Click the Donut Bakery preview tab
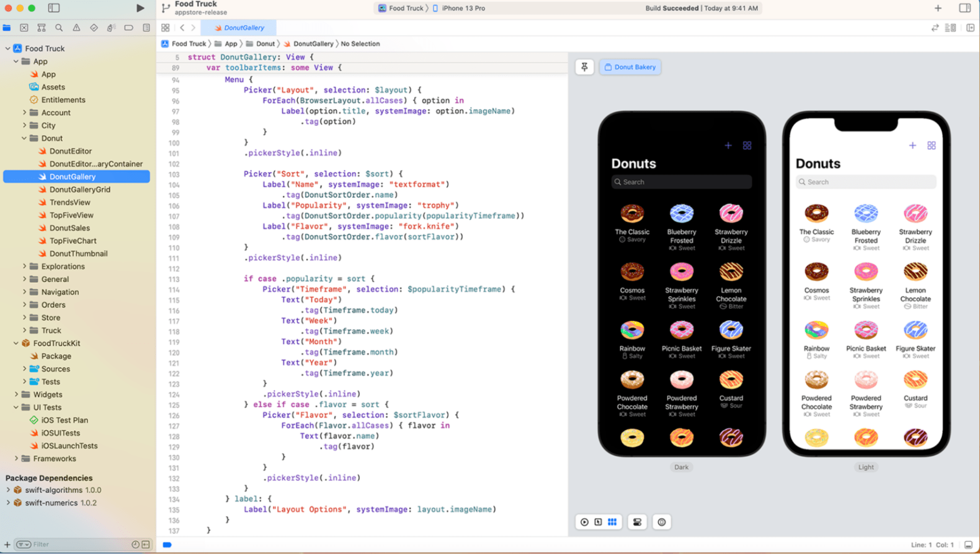The image size is (980, 554). pyautogui.click(x=630, y=67)
